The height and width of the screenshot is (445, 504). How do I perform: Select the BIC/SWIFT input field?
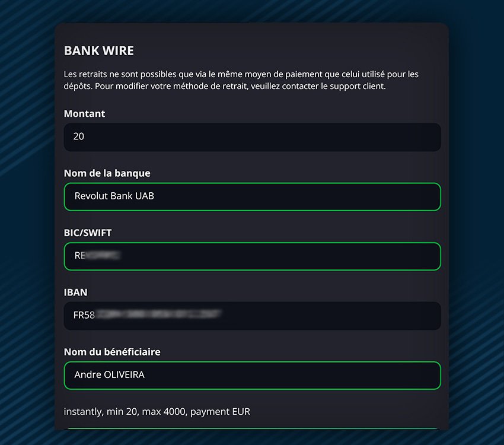pos(252,256)
